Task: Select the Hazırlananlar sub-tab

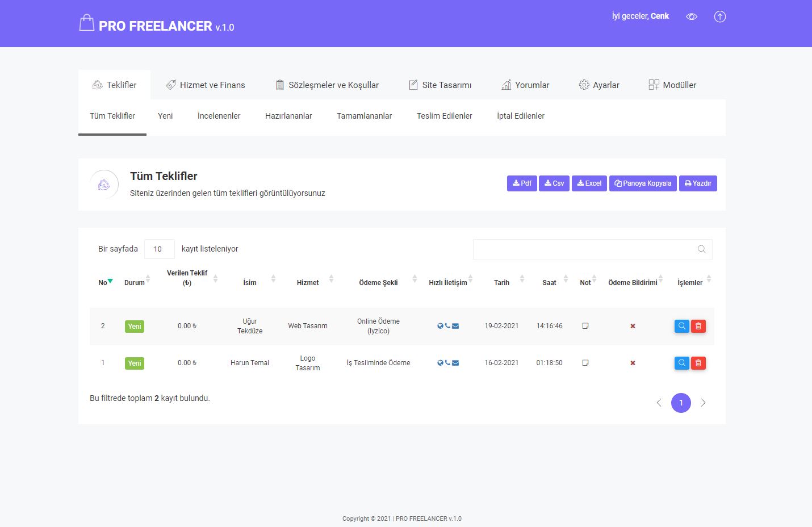Action: coord(288,116)
